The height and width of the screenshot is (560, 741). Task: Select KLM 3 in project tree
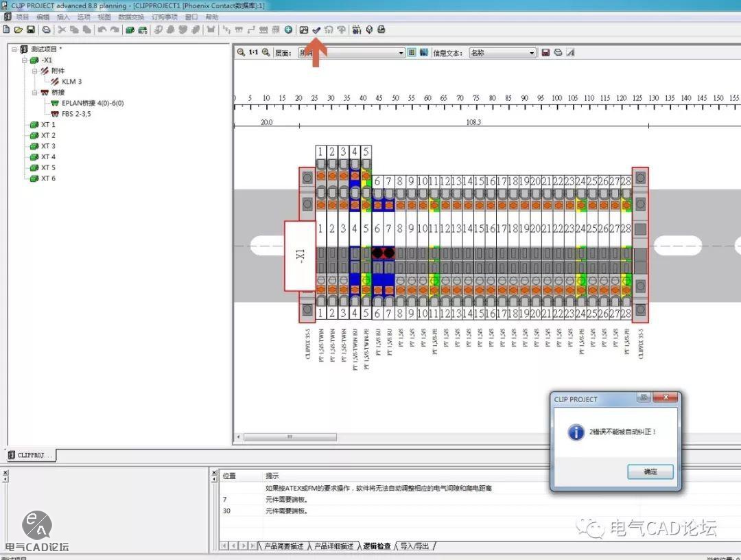point(71,82)
